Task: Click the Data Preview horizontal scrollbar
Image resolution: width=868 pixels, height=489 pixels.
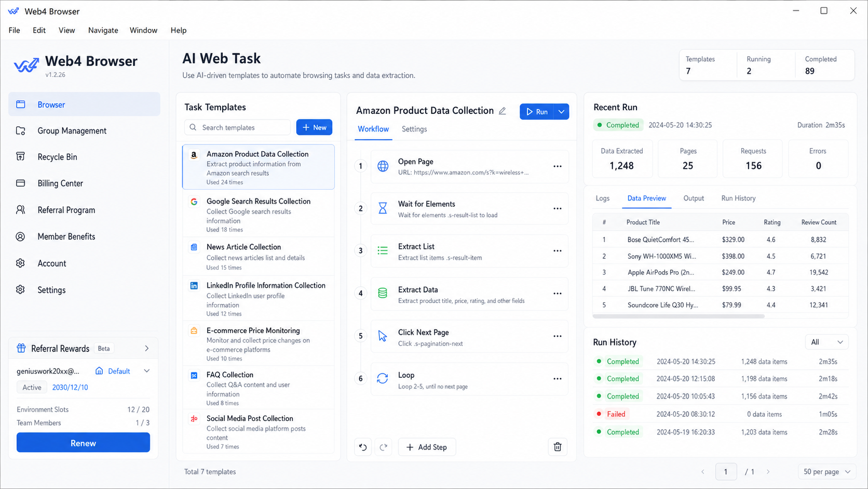Action: (x=679, y=316)
